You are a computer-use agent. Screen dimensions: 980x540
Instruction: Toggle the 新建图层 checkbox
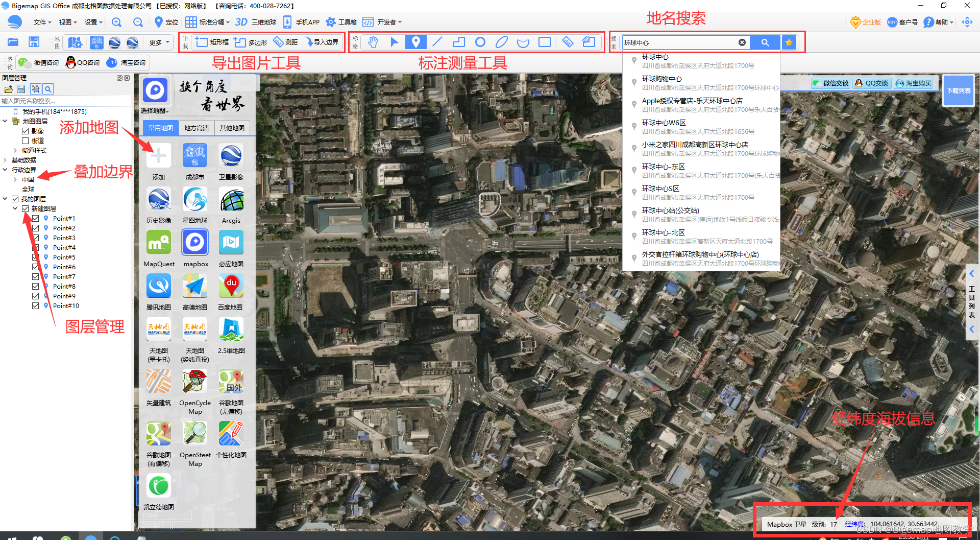pyautogui.click(x=25, y=208)
